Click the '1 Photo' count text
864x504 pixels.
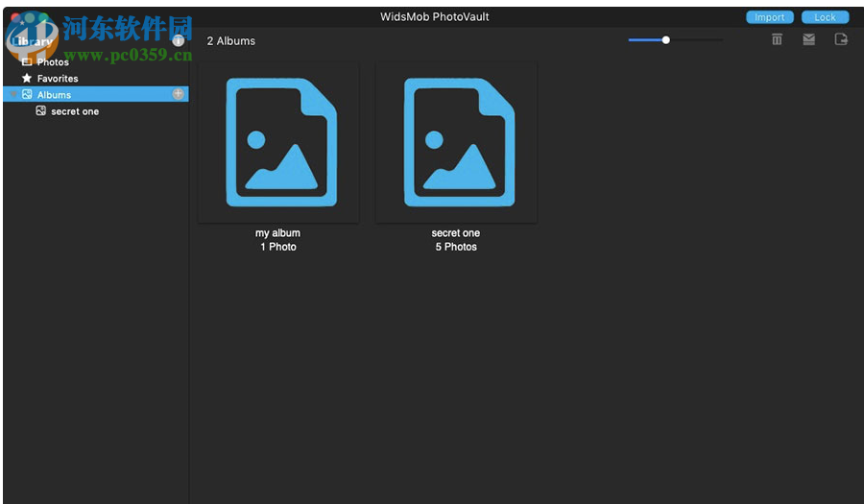(x=278, y=247)
